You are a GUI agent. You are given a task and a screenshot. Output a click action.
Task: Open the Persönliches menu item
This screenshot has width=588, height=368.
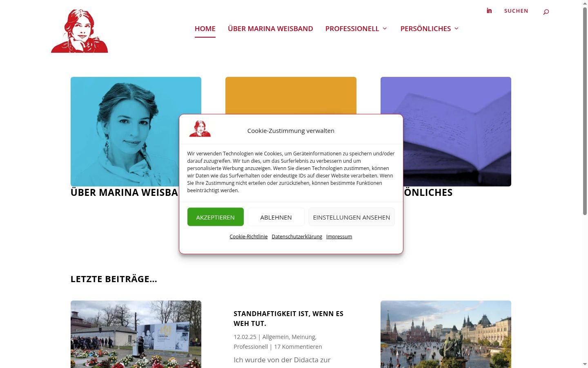(x=425, y=29)
